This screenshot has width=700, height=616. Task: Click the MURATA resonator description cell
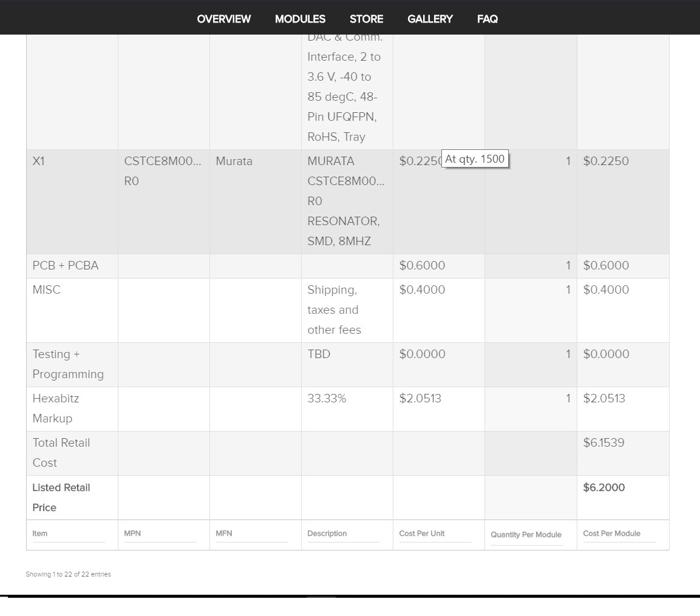click(x=346, y=201)
